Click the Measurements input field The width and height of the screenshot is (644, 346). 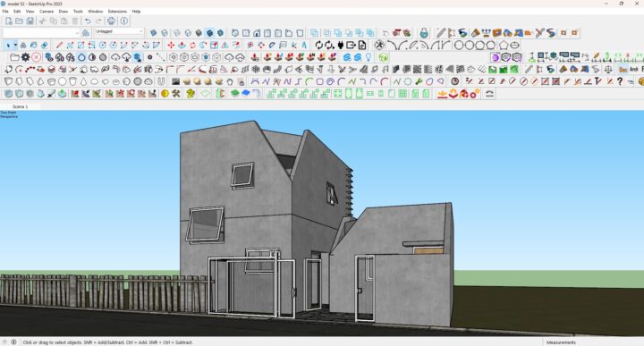tap(610, 342)
